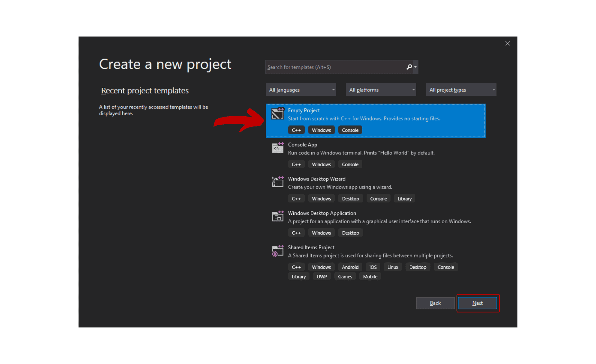Click Console tag under Shared Items Project
Image resolution: width=596 pixels, height=364 pixels.
(446, 267)
